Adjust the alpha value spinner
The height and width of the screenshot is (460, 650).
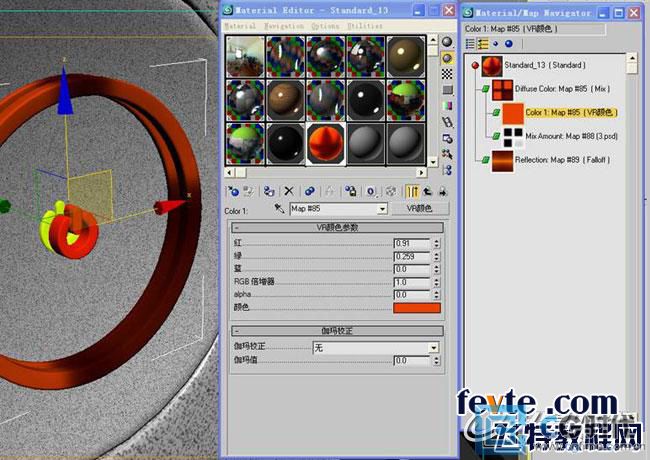pos(437,295)
